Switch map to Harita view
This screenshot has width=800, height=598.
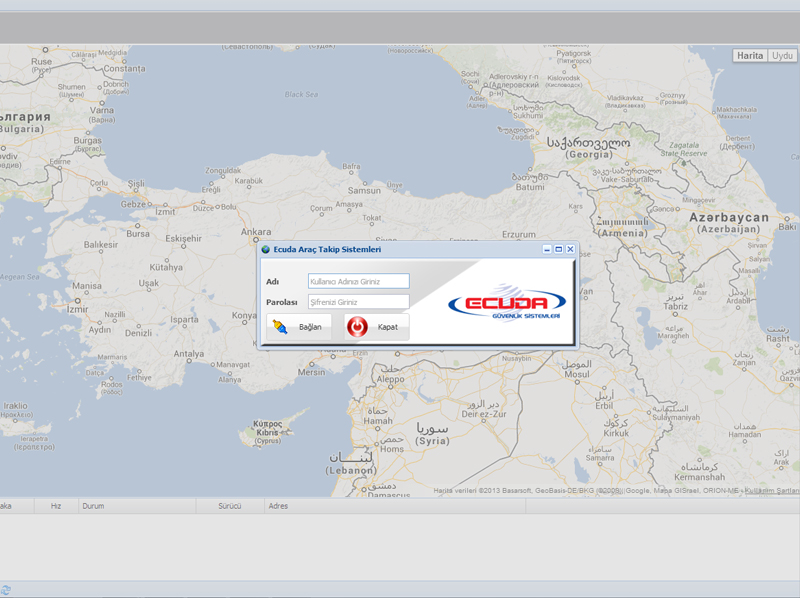coord(750,56)
